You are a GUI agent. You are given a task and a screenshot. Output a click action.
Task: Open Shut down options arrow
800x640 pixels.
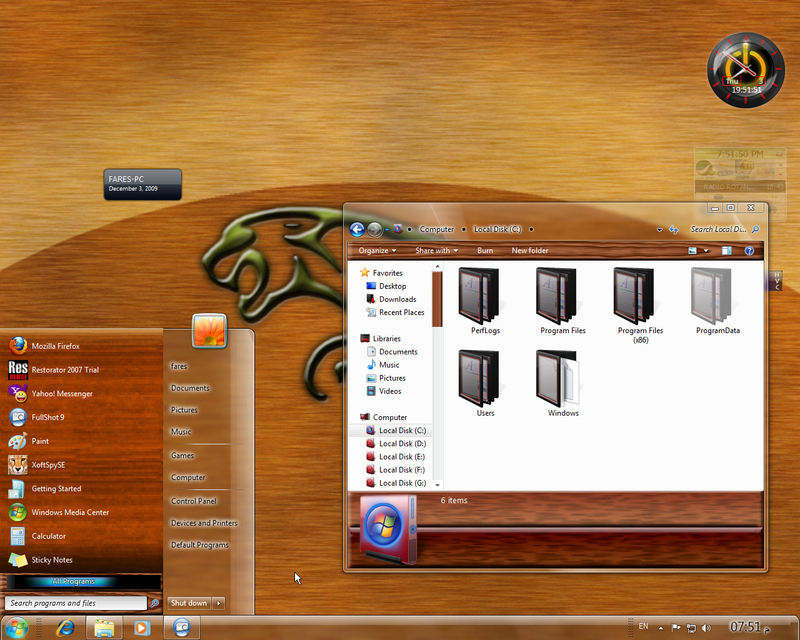click(x=218, y=603)
